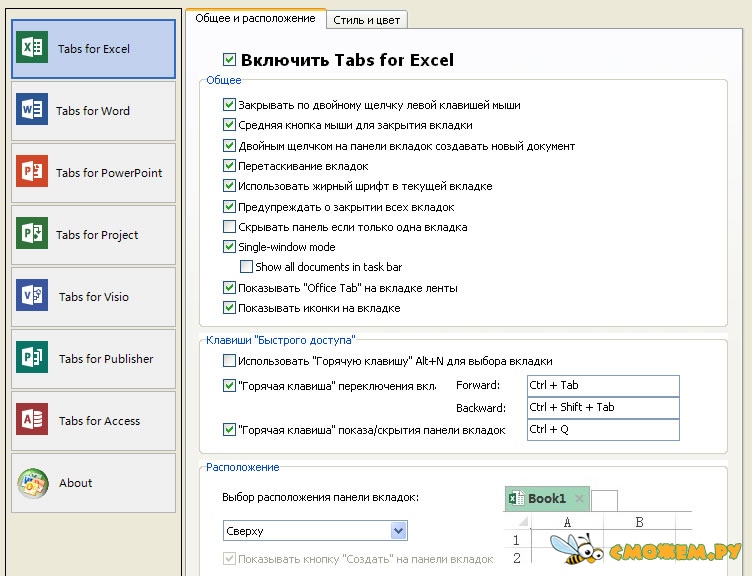Screen dimensions: 752x576
Task: Toggle Использовать жирный шрифт в текущей вкладке
Action: [x=229, y=186]
